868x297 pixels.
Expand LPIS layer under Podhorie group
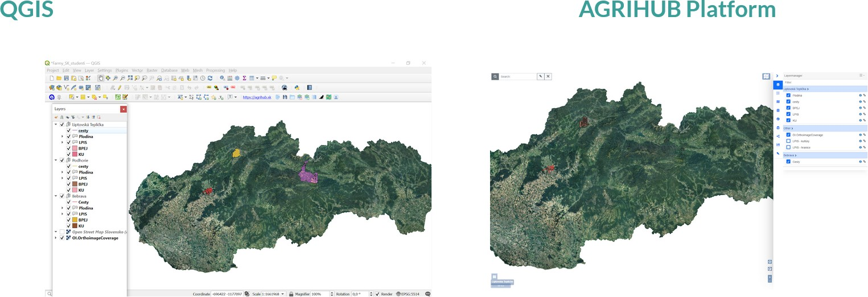tap(63, 178)
